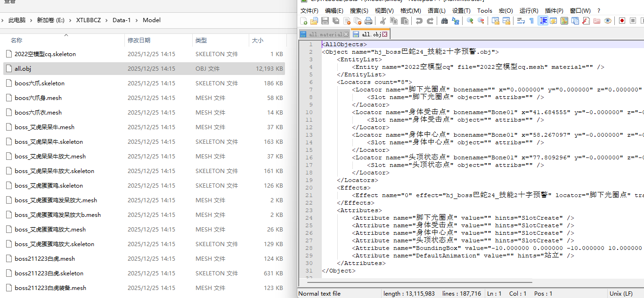Undo the last edit via toolbar
The image size is (644, 298).
419,21
